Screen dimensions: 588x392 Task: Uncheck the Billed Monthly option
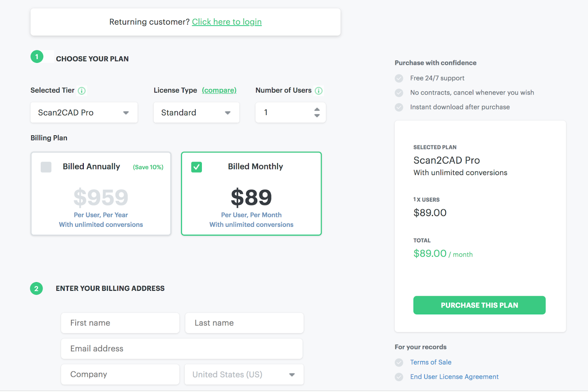tap(197, 167)
